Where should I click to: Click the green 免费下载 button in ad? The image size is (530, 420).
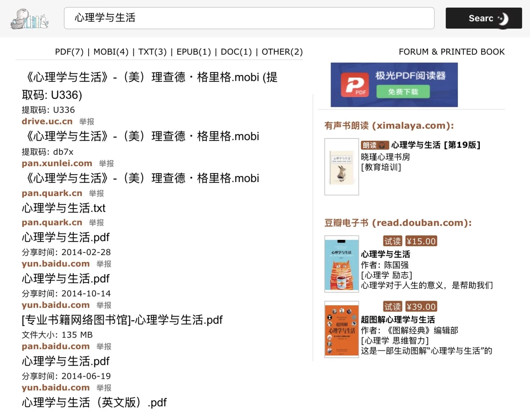click(403, 92)
